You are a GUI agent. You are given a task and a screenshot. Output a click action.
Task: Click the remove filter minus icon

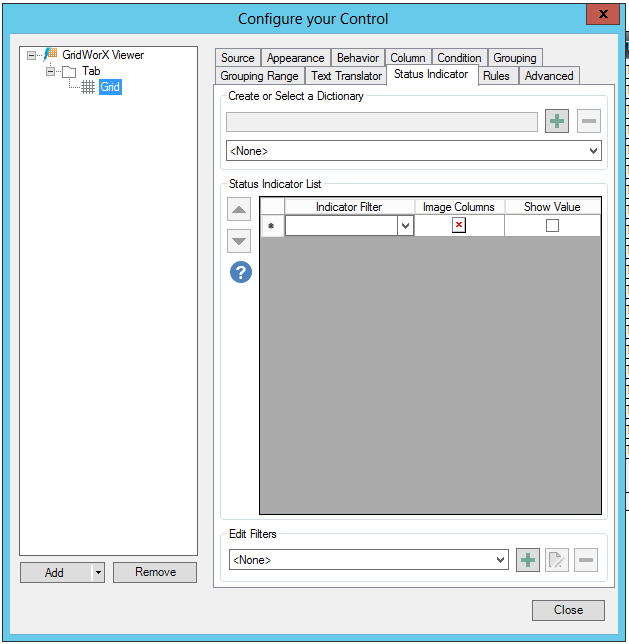587,560
